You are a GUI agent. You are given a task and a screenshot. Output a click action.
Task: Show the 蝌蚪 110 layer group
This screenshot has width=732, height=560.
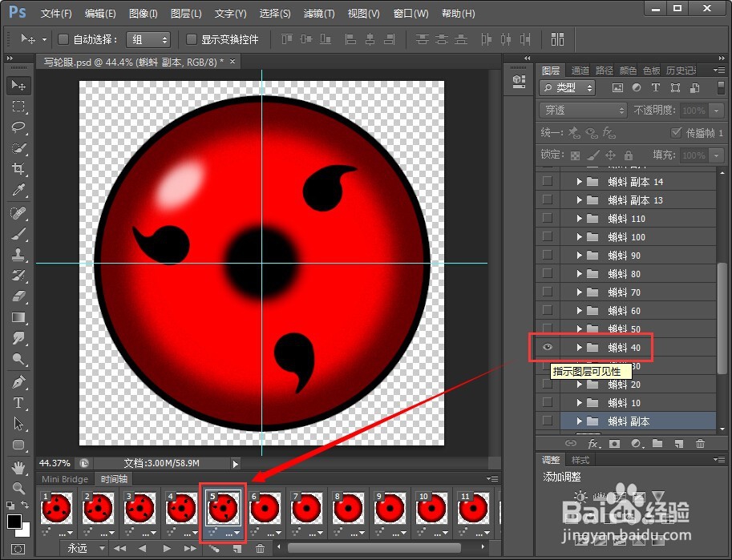click(x=548, y=218)
